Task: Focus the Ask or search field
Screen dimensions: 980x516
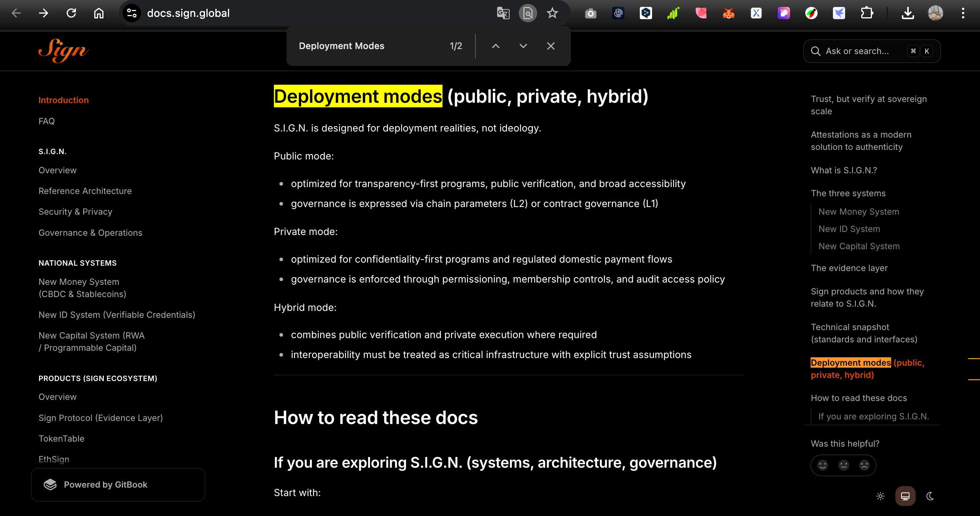Action: (857, 51)
